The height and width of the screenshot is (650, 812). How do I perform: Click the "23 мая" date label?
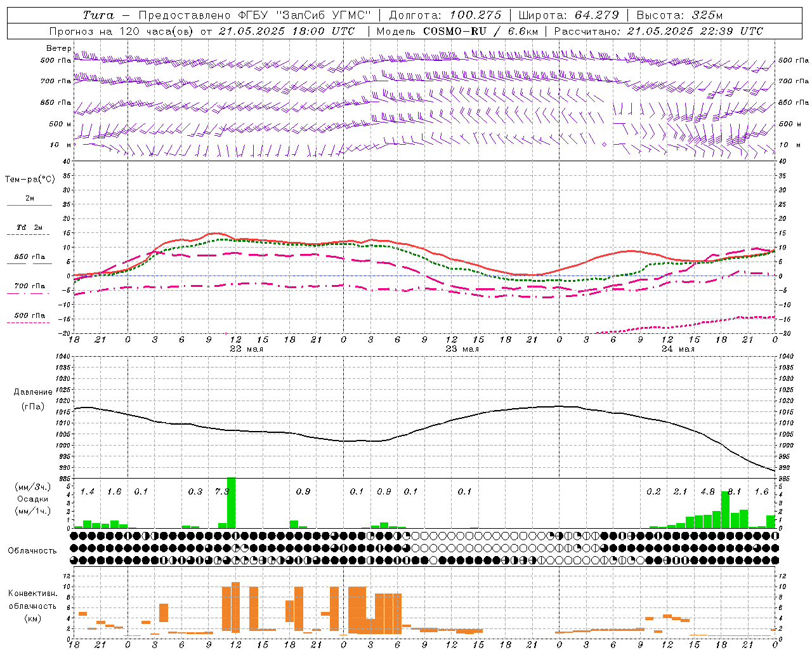[x=462, y=349]
